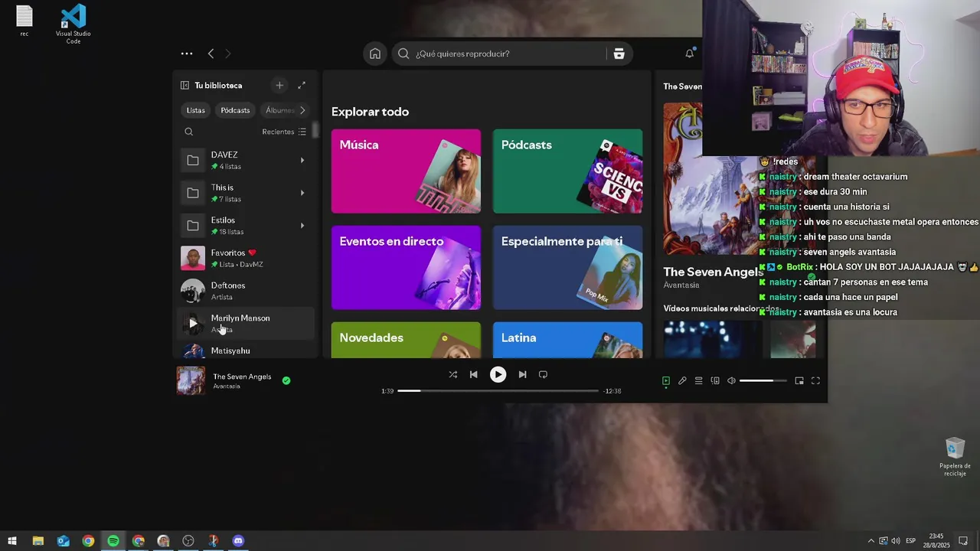Open Deftones artist entry

[x=247, y=291]
